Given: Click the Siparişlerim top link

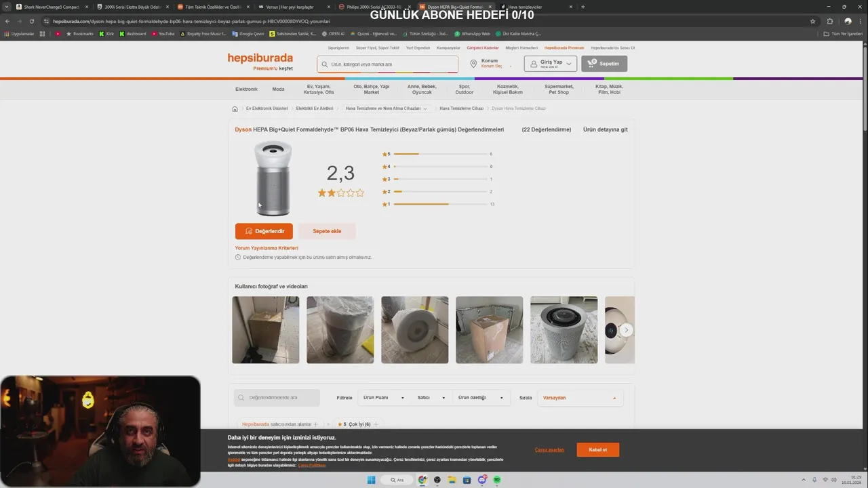Looking at the screenshot, I should (x=338, y=48).
